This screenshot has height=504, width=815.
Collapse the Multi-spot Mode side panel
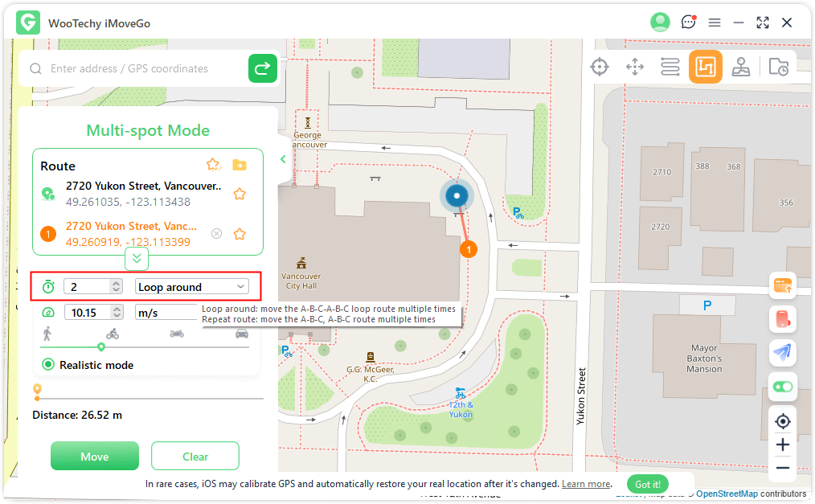(283, 159)
